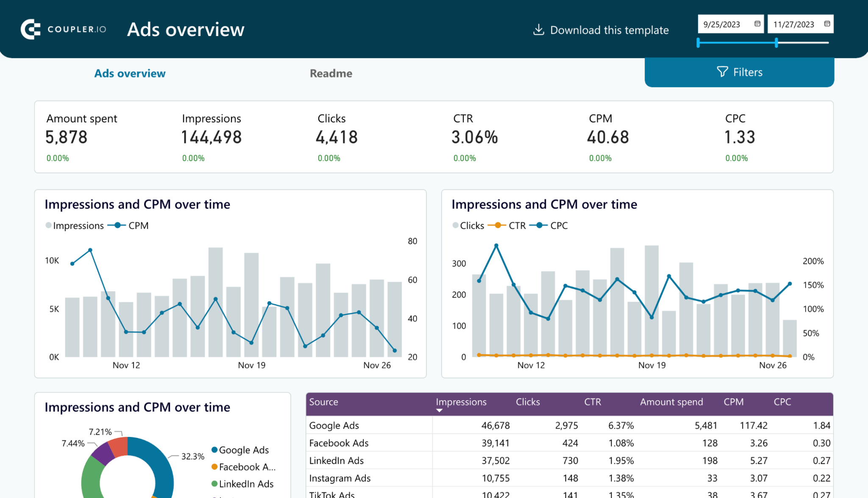868x498 pixels.
Task: Click the Facebook Ads color dot in pie legend
Action: click(x=214, y=467)
